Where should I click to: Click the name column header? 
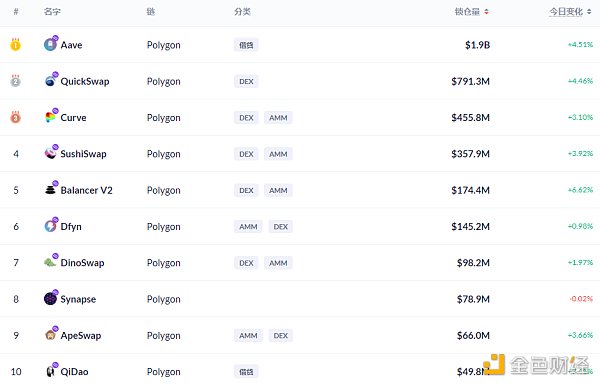tap(52, 11)
